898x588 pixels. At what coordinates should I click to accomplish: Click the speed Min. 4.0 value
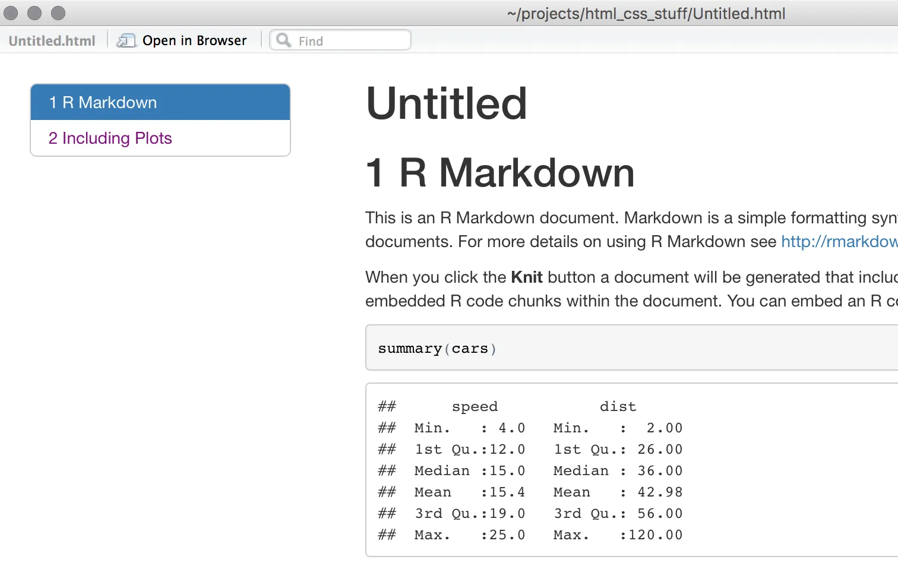tap(512, 428)
